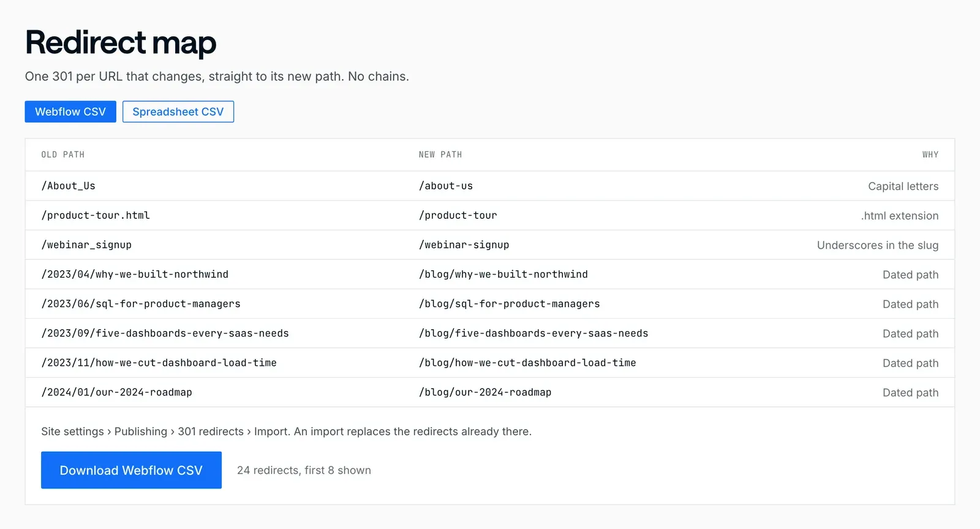Click the Site settings import instructions text
Image resolution: width=980 pixels, height=529 pixels.
286,432
